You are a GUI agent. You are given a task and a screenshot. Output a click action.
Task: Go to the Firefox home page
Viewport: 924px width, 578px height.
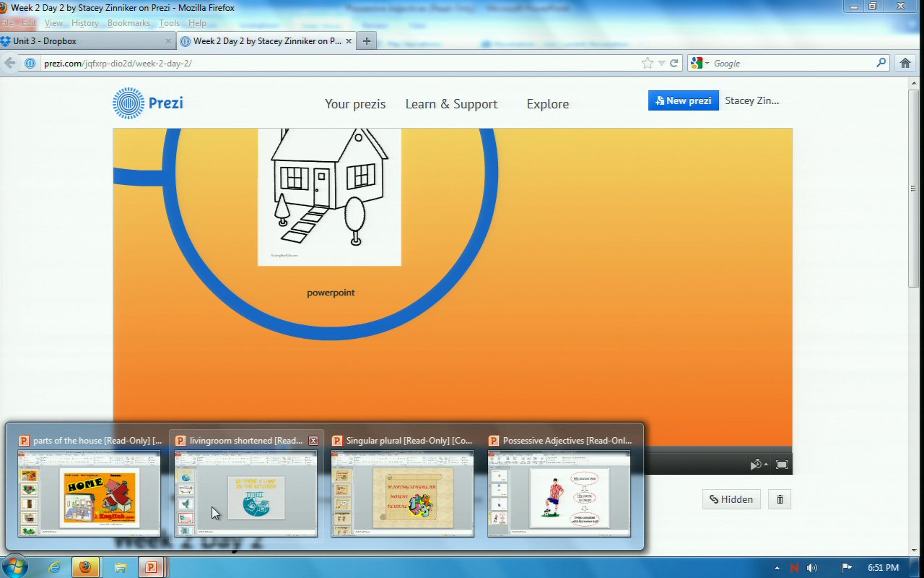point(905,63)
